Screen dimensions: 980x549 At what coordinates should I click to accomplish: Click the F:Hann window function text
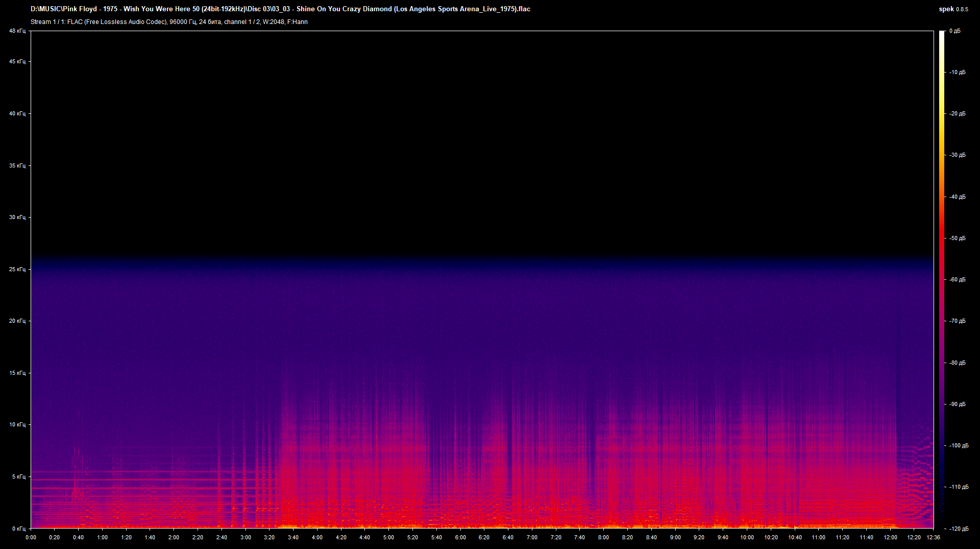click(298, 22)
